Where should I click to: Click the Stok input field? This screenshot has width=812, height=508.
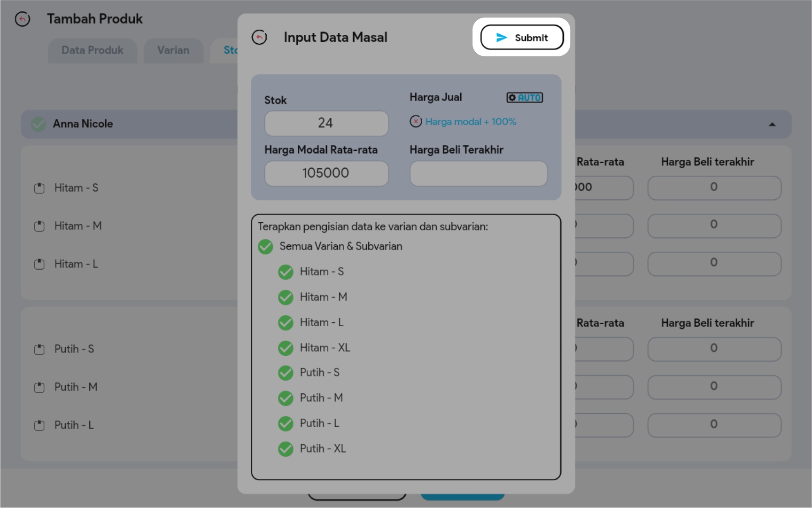pos(326,123)
